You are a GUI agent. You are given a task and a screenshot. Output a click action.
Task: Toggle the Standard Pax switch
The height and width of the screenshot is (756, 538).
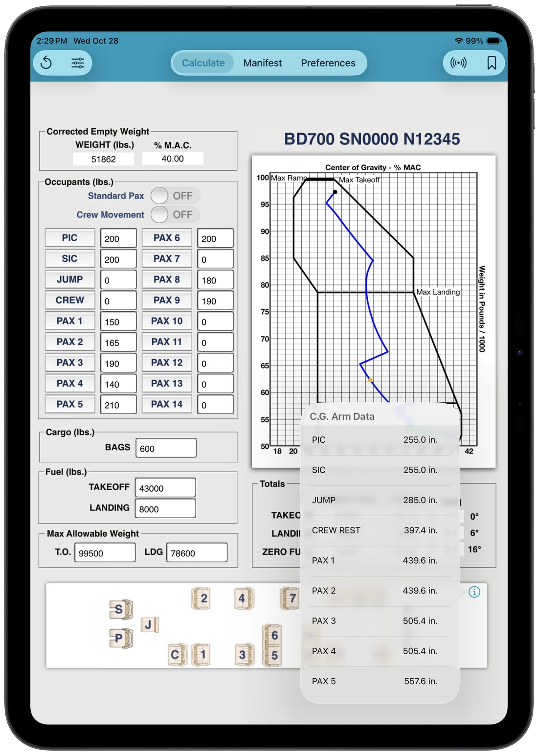tap(175, 196)
